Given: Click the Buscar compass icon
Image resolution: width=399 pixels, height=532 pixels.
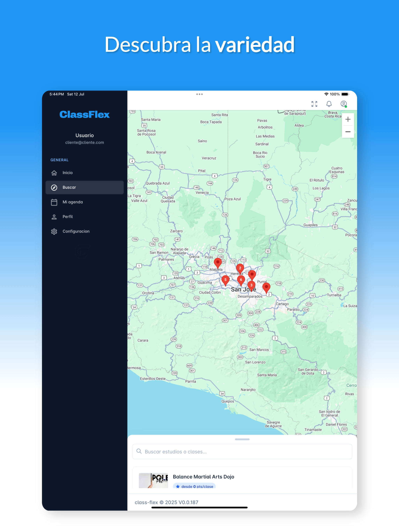Looking at the screenshot, I should pos(54,187).
